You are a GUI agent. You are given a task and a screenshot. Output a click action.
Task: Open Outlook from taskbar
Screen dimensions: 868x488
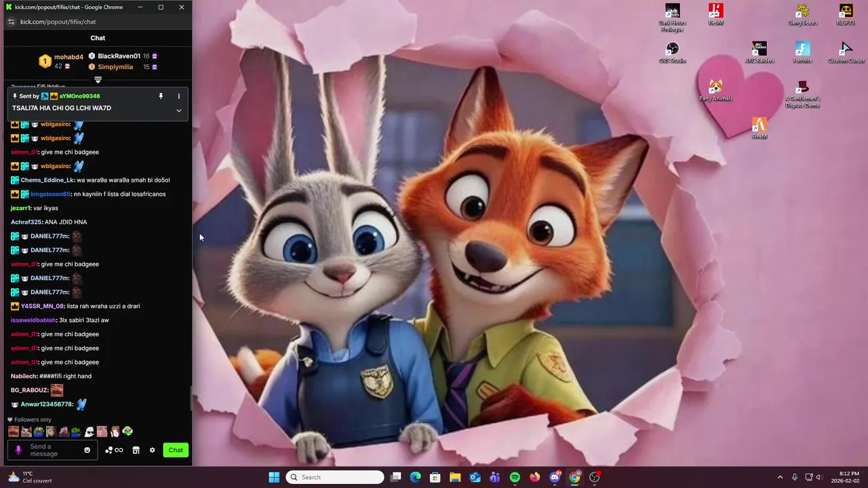pos(475,477)
